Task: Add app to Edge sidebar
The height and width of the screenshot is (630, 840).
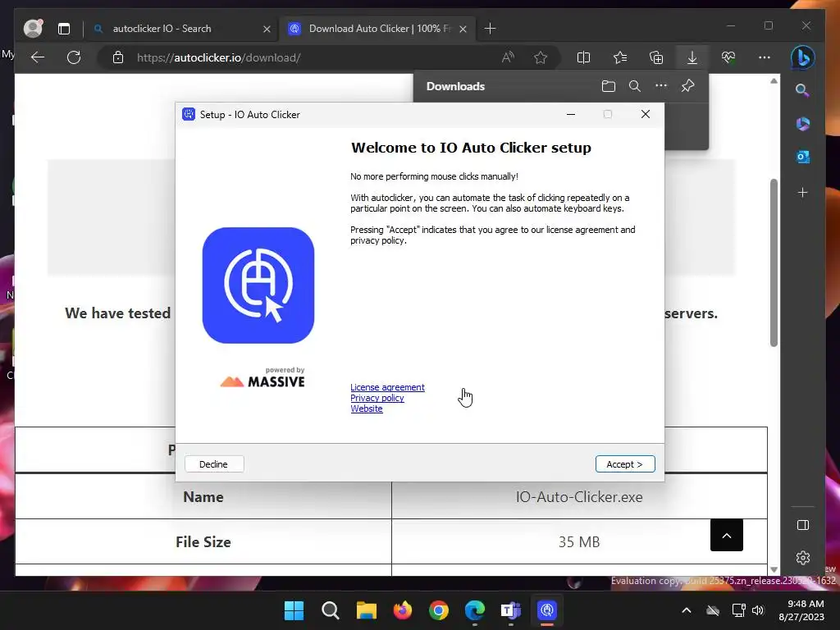Action: (802, 192)
